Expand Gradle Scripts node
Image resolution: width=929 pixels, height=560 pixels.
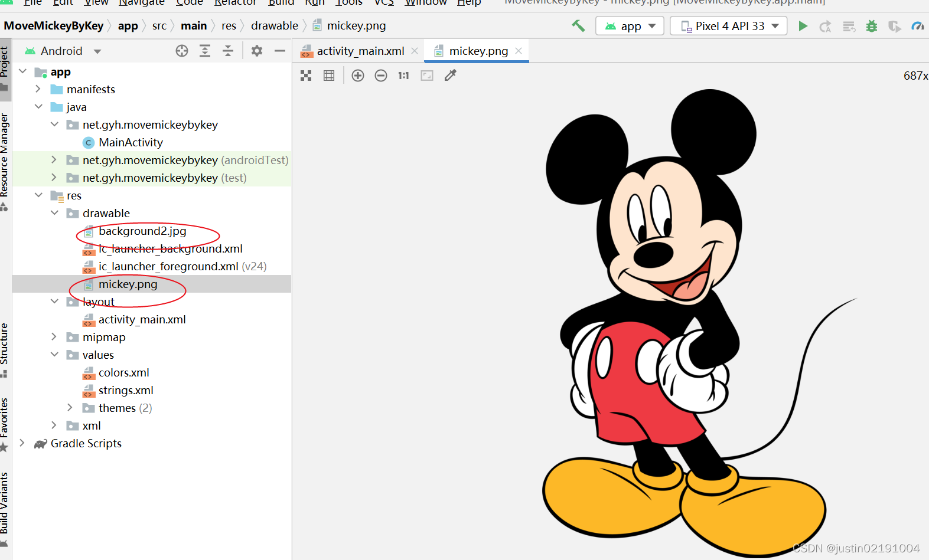23,443
